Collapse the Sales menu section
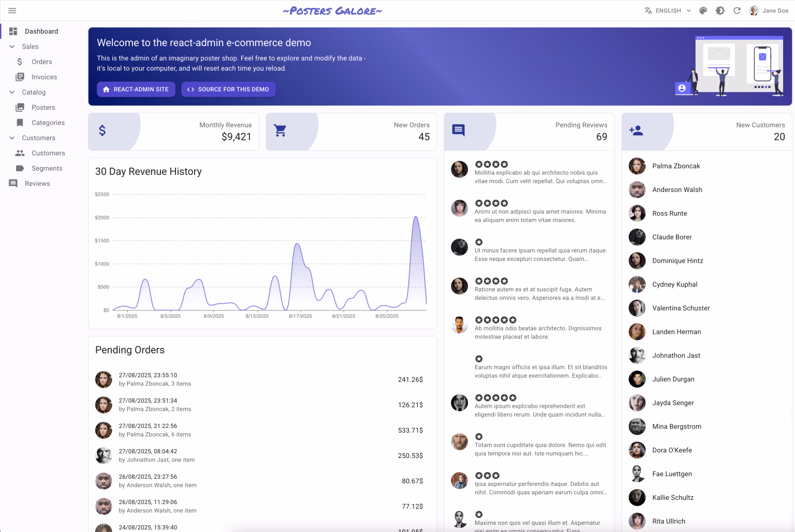The image size is (795, 532). (12, 47)
